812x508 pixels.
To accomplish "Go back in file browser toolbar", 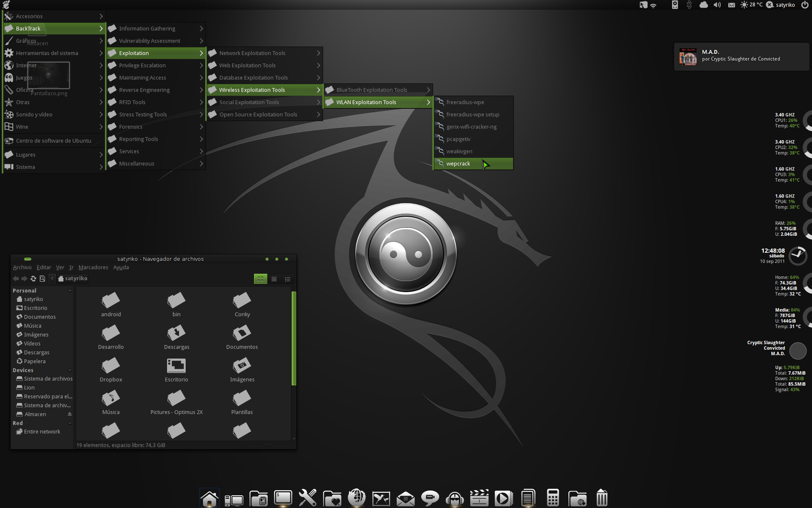I will click(16, 279).
